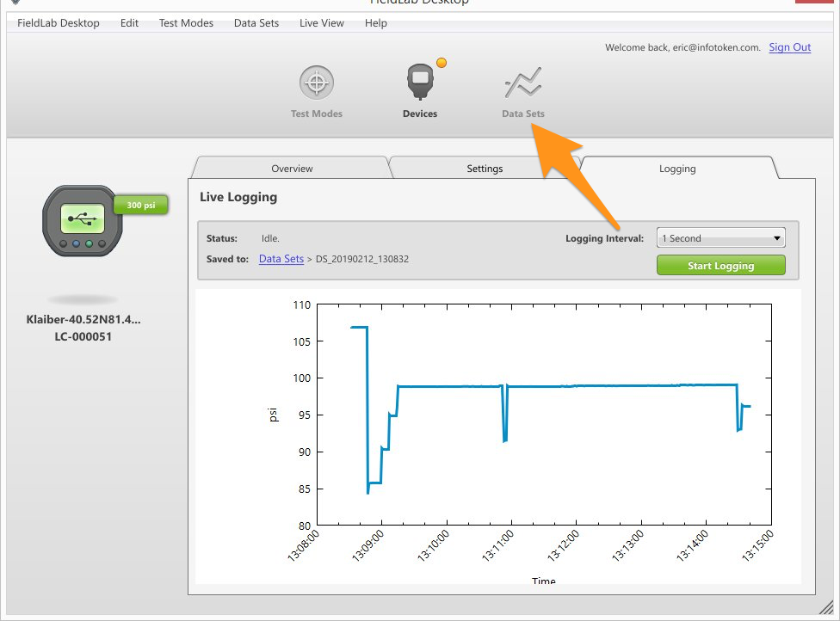This screenshot has width=840, height=621.
Task: Switch to the Overview tab
Action: point(292,168)
